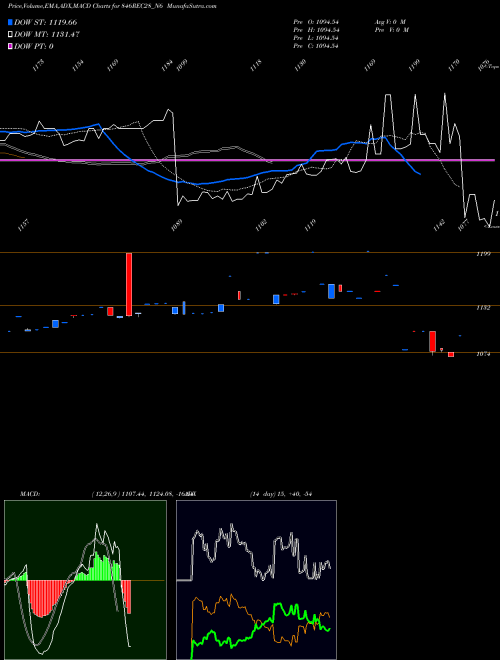Select the 'DOW MT: 1131.47' legend text
Screen dimensions: 500x660
point(47,35)
